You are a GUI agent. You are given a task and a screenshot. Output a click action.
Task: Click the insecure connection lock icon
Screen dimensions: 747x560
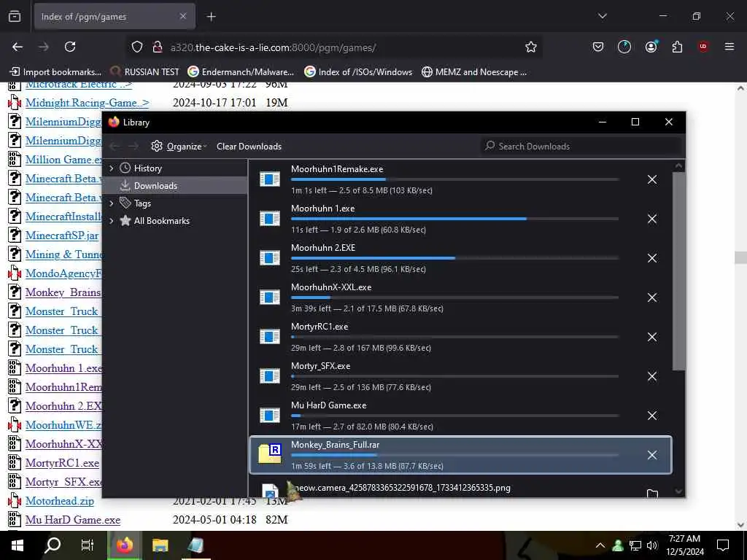pyautogui.click(x=158, y=47)
